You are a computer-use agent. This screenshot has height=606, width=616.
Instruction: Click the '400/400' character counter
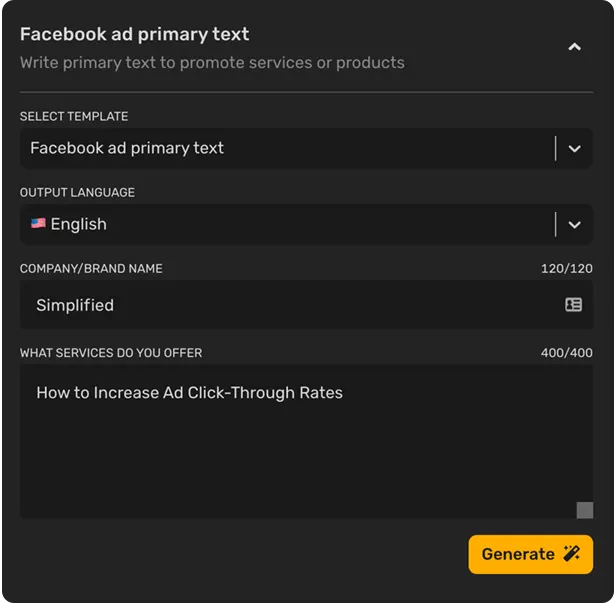tap(566, 353)
